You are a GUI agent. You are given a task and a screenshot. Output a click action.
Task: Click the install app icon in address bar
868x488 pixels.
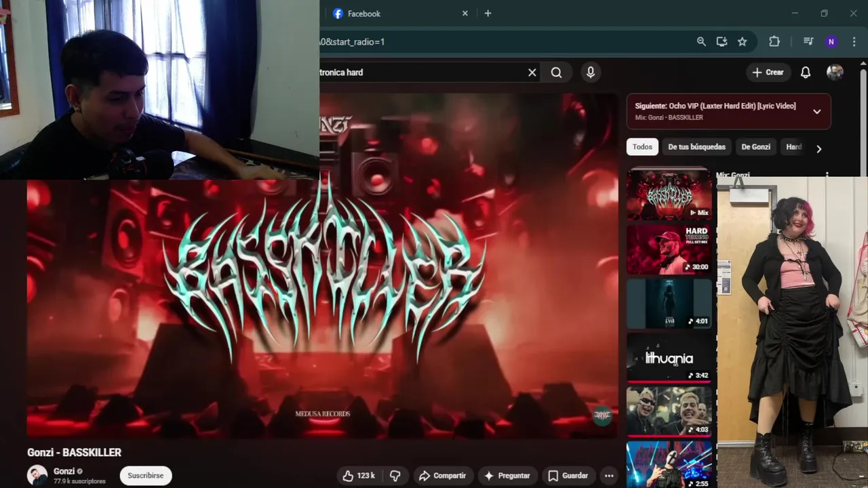click(722, 41)
